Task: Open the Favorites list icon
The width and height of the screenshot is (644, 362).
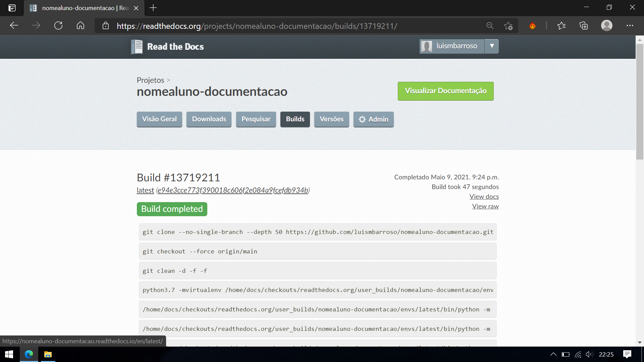Action: click(561, 25)
